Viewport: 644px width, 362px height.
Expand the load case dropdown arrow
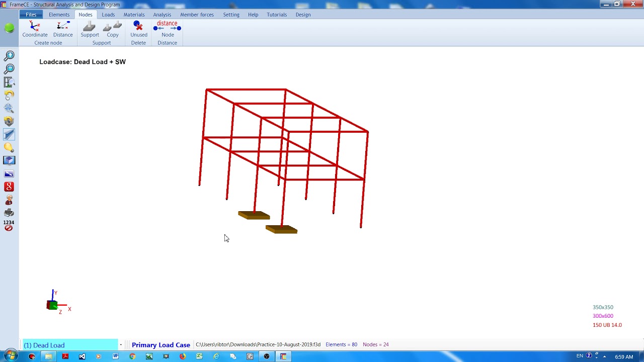(121, 345)
